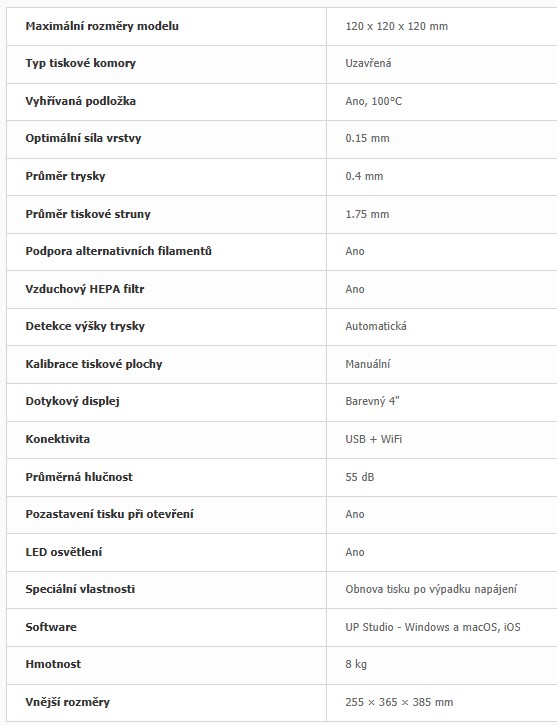
Task: Select the UP Studio software value
Action: tap(433, 627)
